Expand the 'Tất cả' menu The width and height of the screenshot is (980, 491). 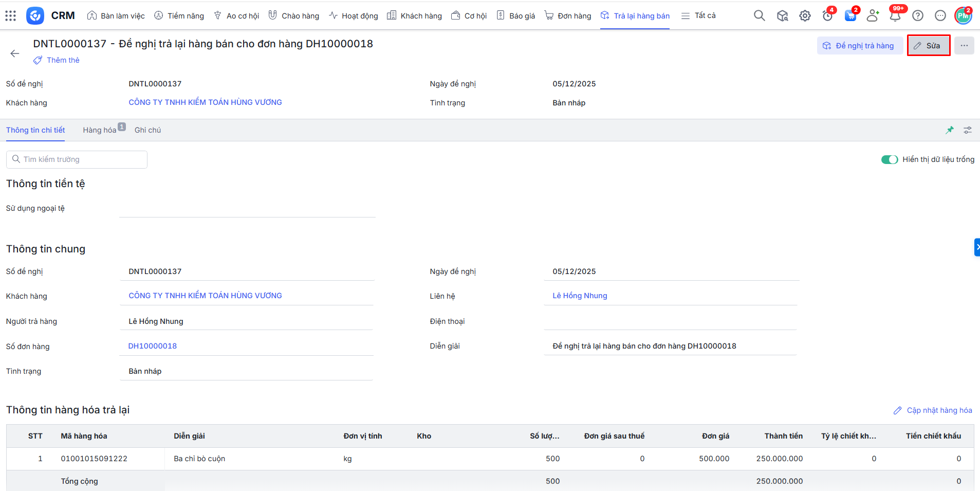(x=698, y=16)
